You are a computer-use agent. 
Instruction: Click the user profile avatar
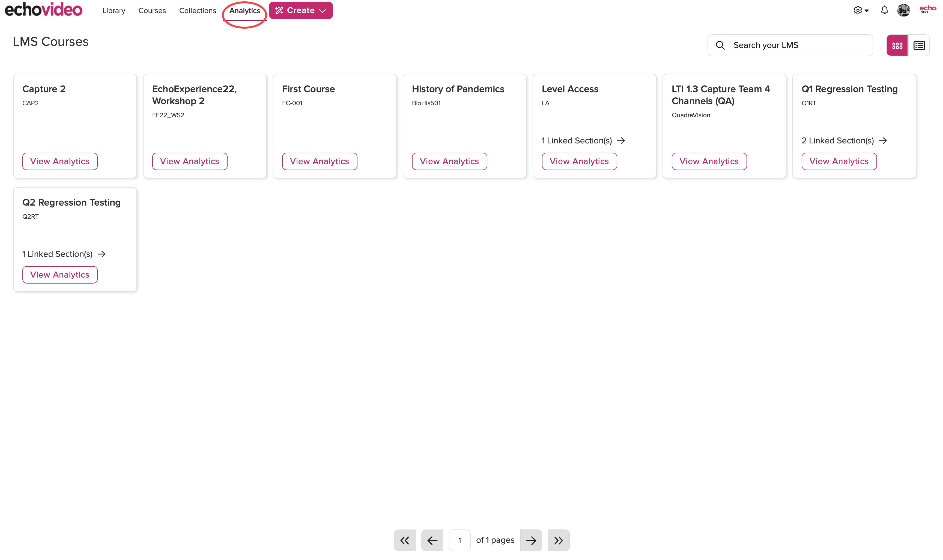pos(903,10)
